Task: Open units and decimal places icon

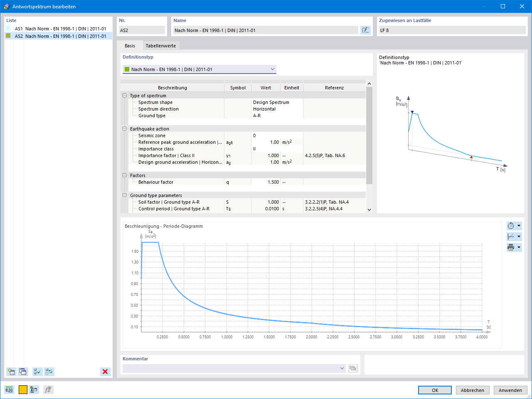Action: coord(9,389)
